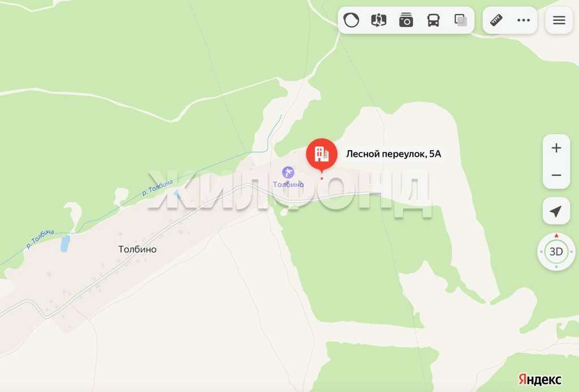Viewport: 579px width, 392px height.
Task: Reset north using red compass arrow
Action: pyautogui.click(x=556, y=236)
